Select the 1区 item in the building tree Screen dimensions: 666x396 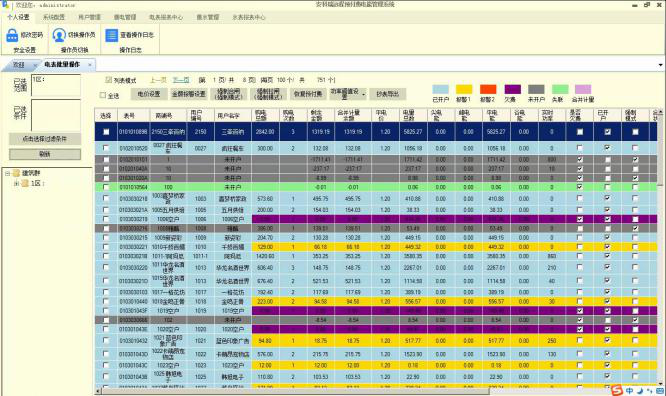click(38, 184)
